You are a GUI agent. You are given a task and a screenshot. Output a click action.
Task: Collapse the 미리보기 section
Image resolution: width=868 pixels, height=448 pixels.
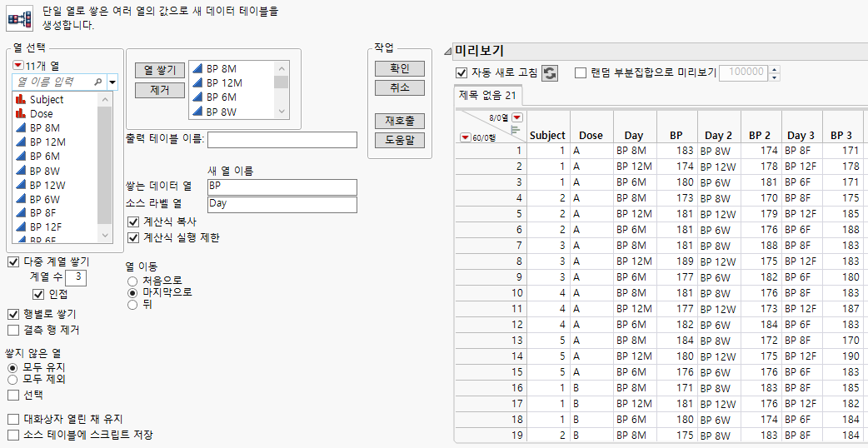pos(447,52)
